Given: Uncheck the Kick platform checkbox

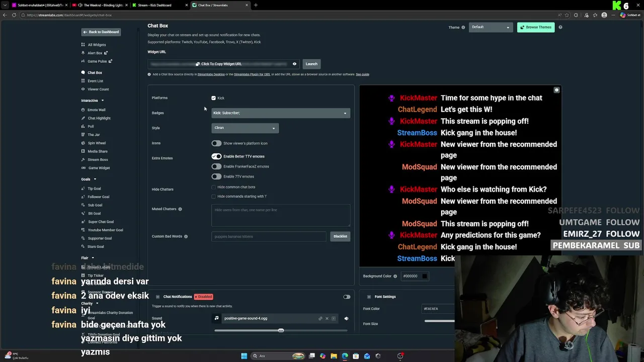Looking at the screenshot, I should pos(213,98).
